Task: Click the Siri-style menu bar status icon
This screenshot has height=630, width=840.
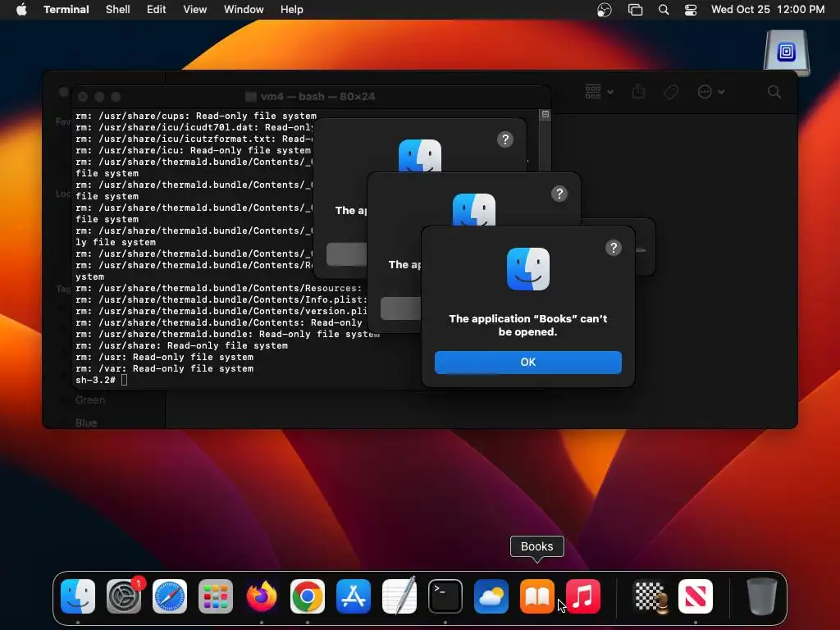Action: [605, 10]
